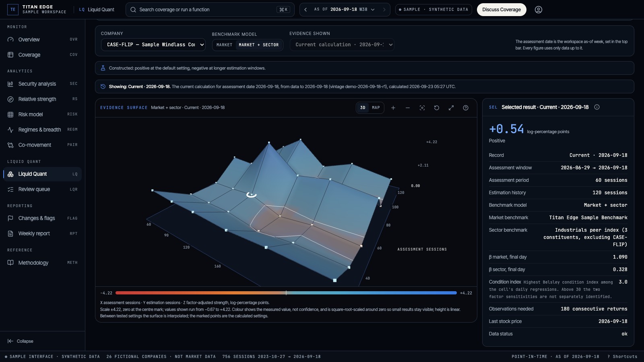The height and width of the screenshot is (362, 644).
Task: Click the '60 sessions' assessment period value
Action: [611, 180]
